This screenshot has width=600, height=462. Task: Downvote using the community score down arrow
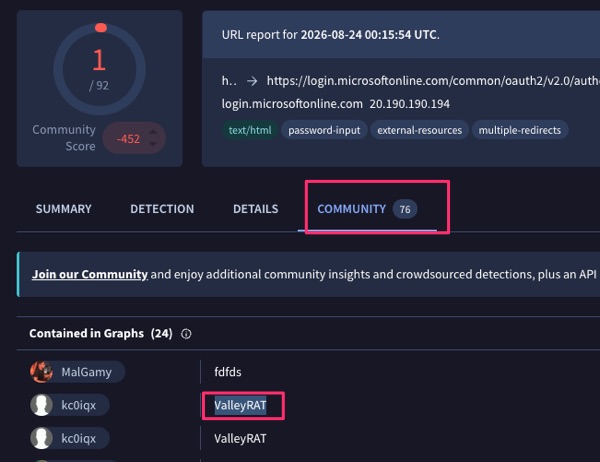point(153,144)
